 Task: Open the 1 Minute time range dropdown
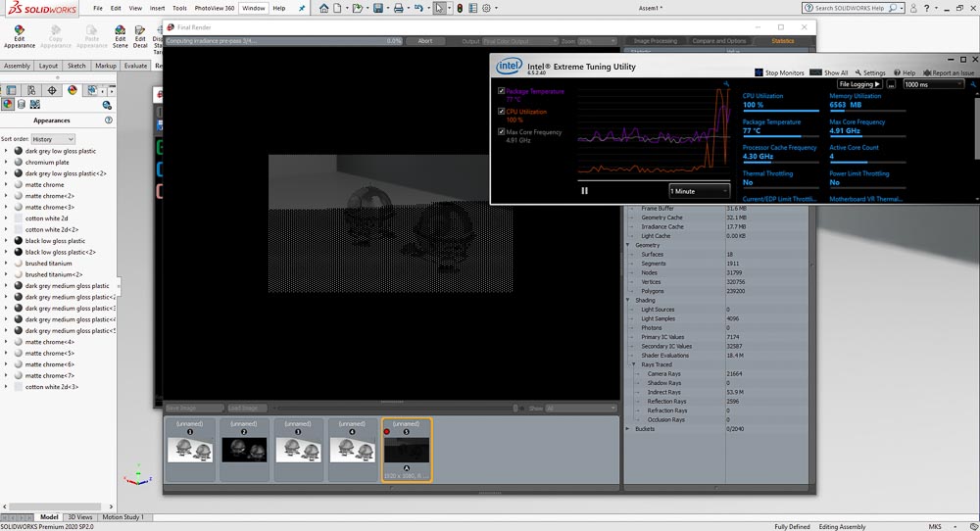[699, 191]
